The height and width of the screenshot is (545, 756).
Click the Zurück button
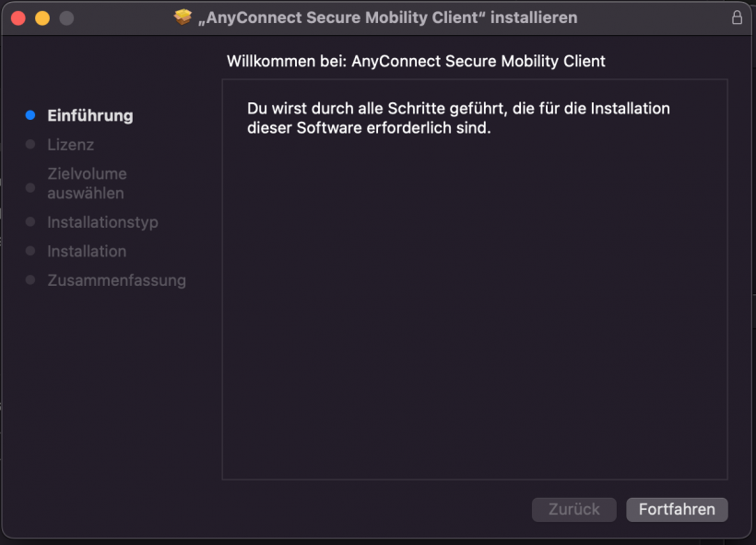[573, 509]
